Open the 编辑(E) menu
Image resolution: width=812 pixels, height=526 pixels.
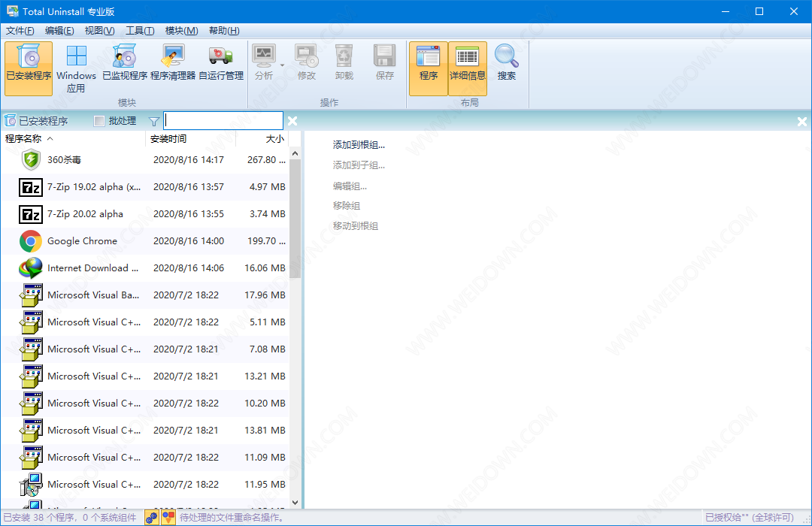59,31
